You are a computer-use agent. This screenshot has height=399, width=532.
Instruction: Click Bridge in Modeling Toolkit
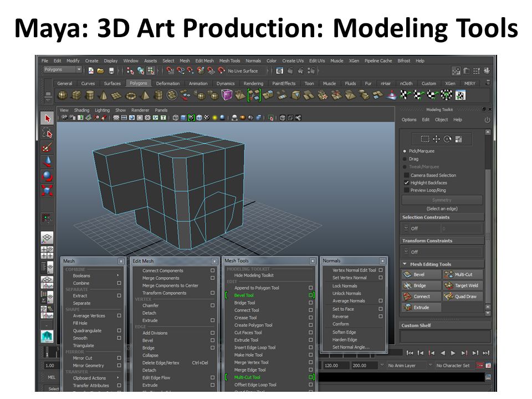(421, 285)
